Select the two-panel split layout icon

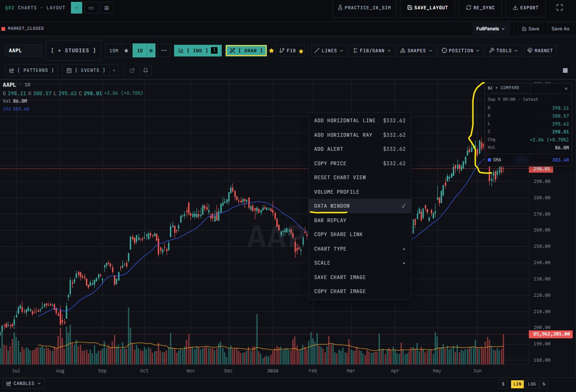(92, 8)
